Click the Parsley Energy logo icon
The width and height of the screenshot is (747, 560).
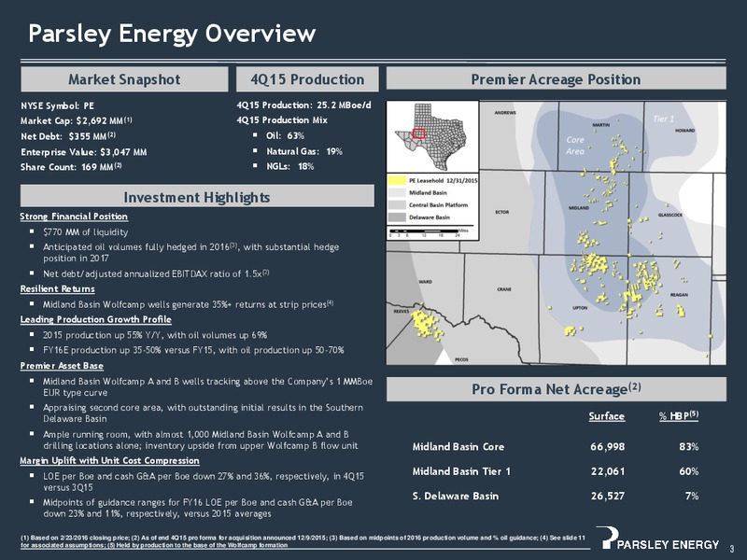pos(608,538)
